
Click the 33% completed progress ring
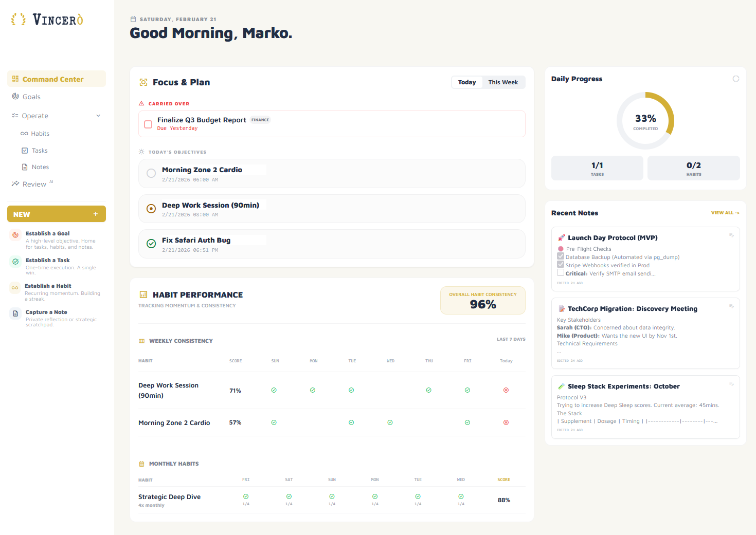click(645, 121)
